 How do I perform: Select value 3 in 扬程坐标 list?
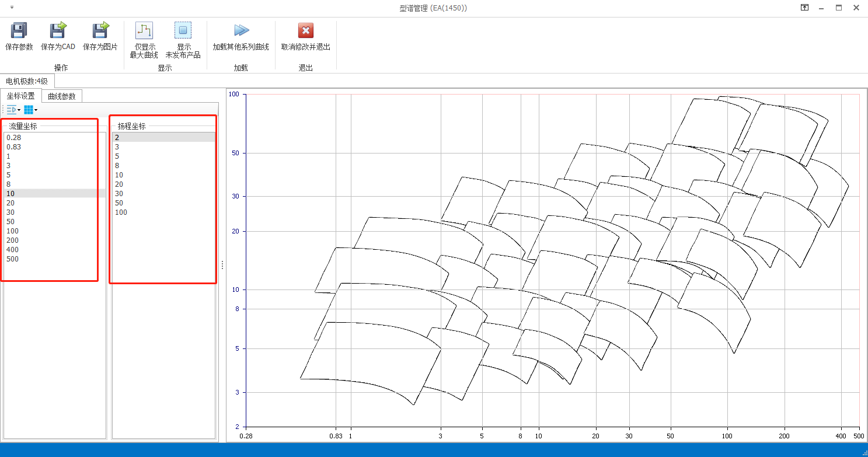coord(163,146)
